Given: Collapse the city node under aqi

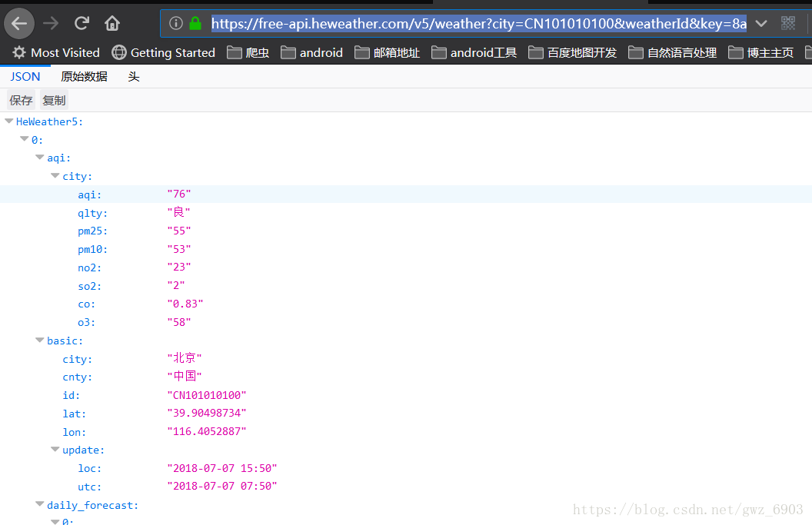Looking at the screenshot, I should [x=55, y=176].
